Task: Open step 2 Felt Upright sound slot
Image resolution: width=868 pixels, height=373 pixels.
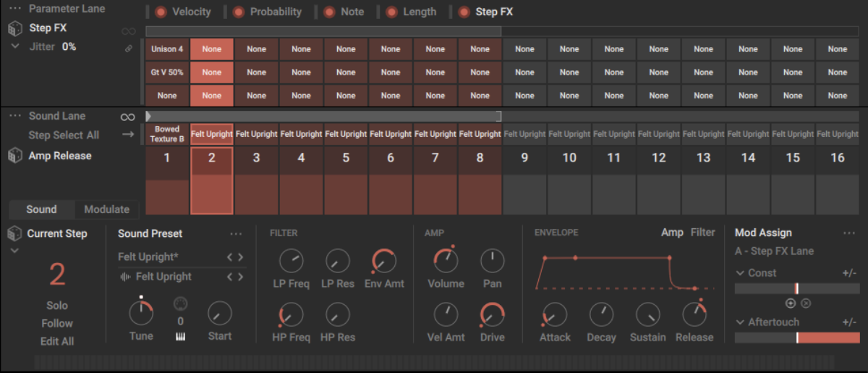Action: point(212,134)
